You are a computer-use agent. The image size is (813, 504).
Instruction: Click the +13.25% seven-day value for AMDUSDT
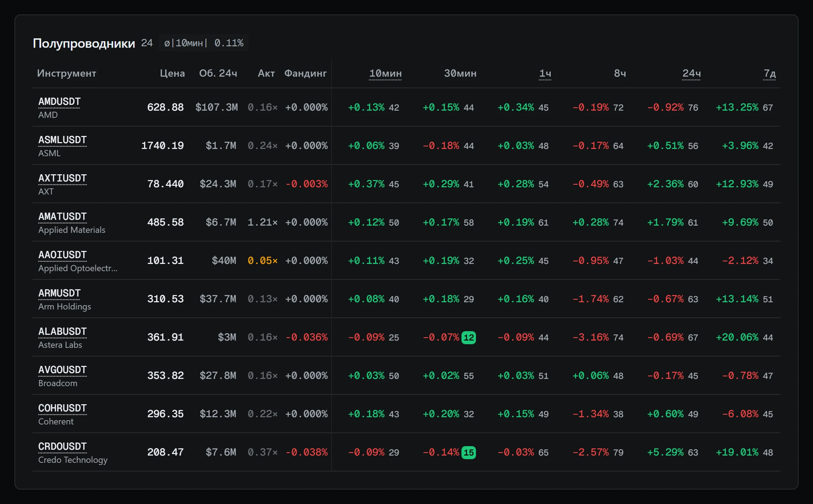(737, 107)
